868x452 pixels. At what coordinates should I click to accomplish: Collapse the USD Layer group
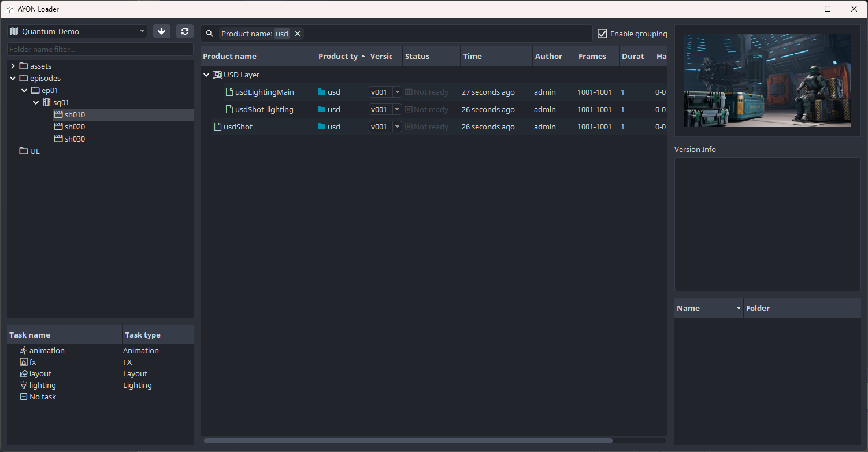tap(206, 75)
